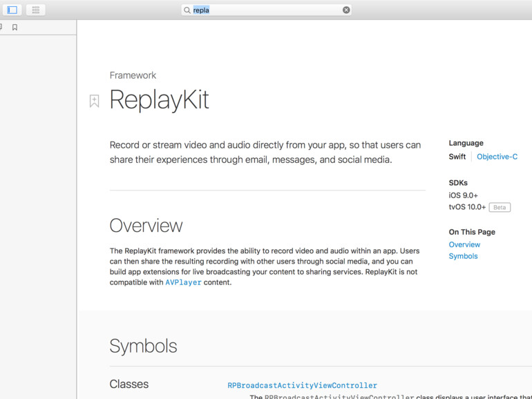Image resolution: width=532 pixels, height=399 pixels.
Task: Click the Classes subsection label
Action: coord(129,384)
